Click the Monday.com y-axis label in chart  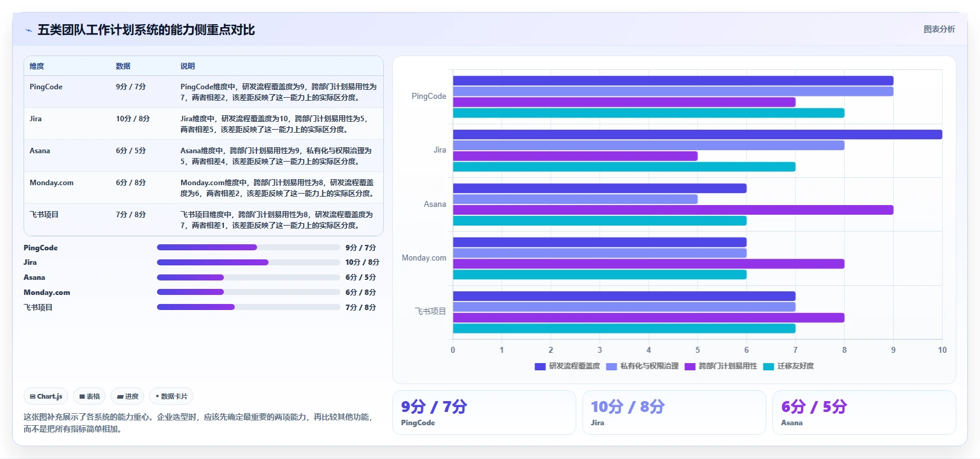(x=424, y=258)
